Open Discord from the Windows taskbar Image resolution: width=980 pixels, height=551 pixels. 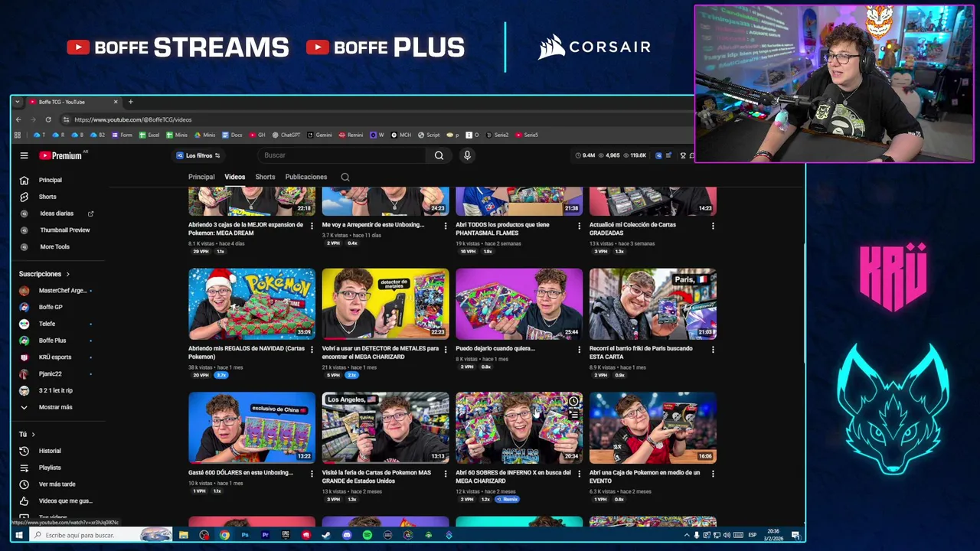[x=347, y=535]
